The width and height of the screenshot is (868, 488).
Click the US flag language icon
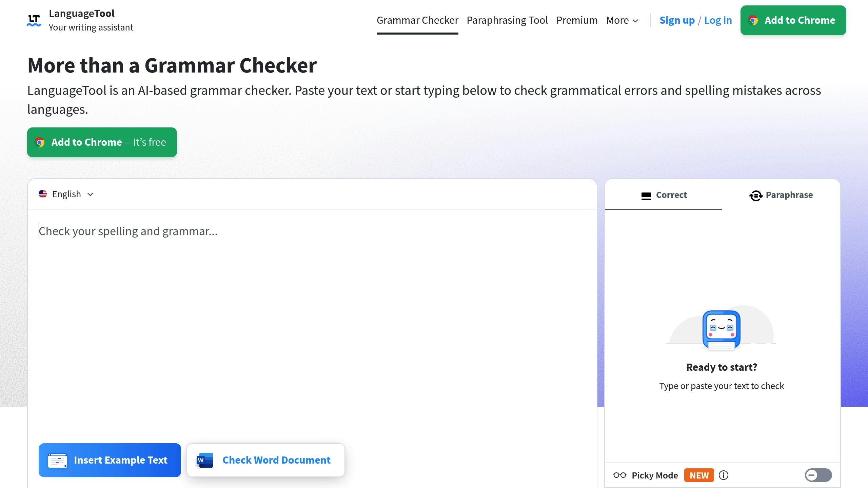point(43,194)
